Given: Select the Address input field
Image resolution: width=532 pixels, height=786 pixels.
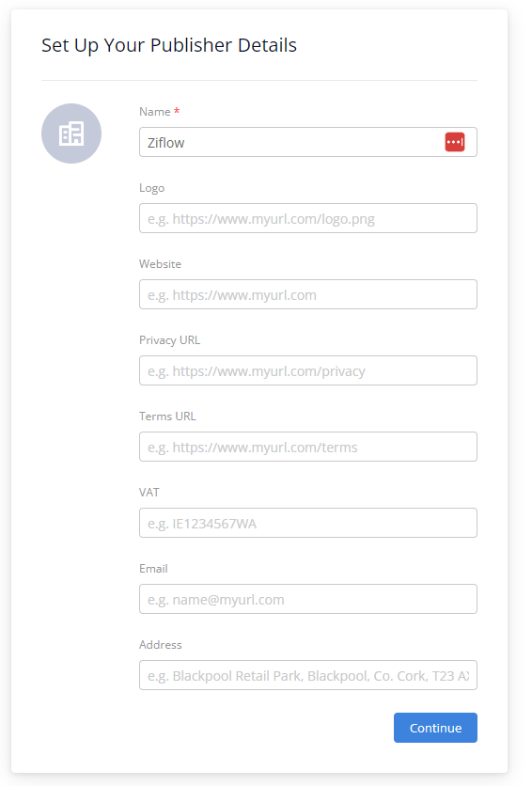Looking at the screenshot, I should click(x=308, y=675).
